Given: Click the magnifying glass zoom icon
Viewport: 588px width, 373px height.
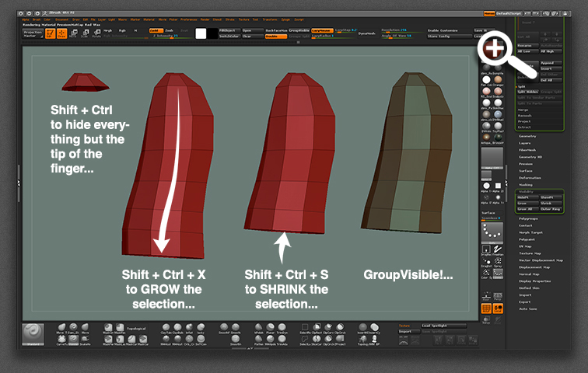Looking at the screenshot, I should click(x=494, y=48).
